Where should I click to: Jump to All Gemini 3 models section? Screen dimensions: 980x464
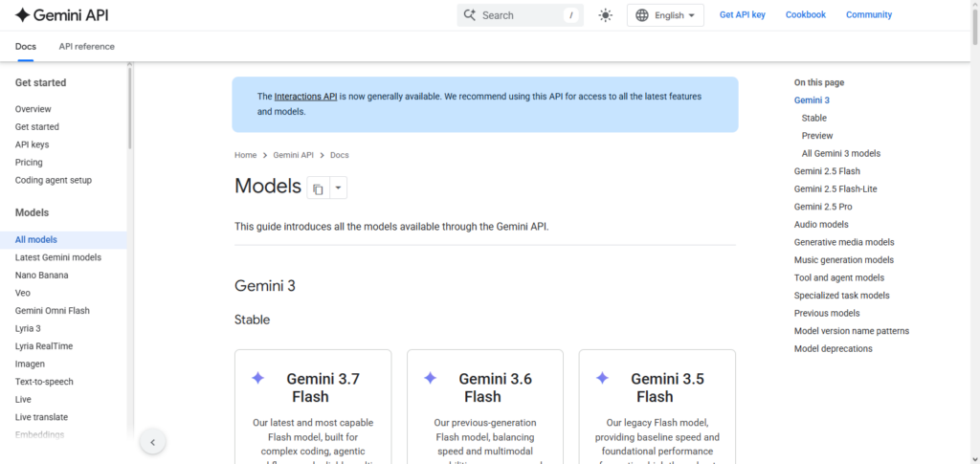[x=841, y=154]
